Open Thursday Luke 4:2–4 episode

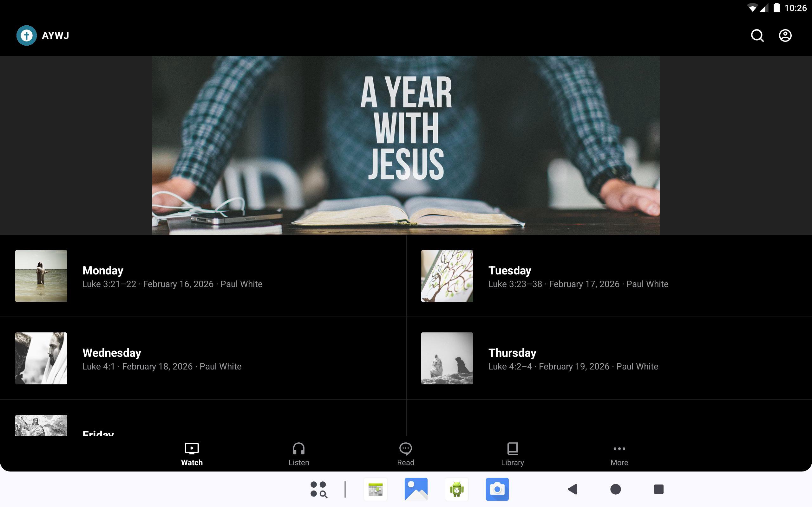point(573,359)
